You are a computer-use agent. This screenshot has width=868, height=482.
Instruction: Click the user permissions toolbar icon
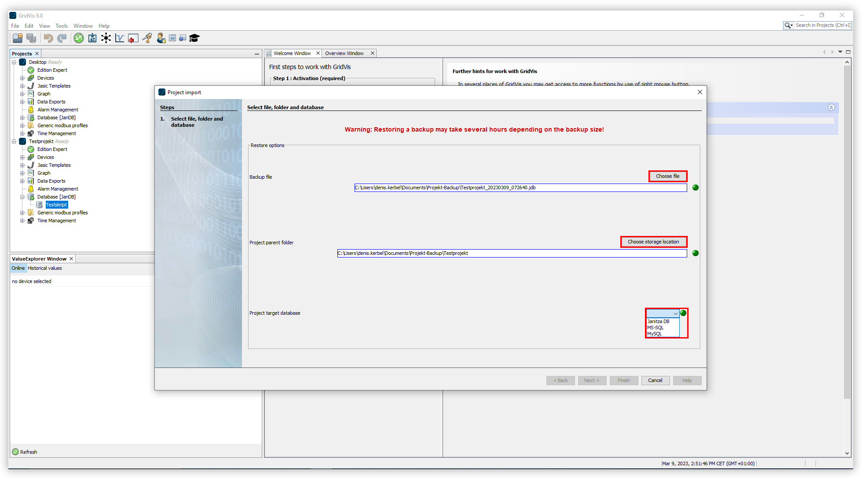coord(161,38)
